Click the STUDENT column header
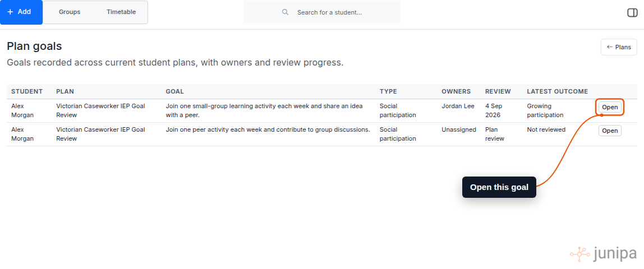The image size is (644, 269). point(27,91)
